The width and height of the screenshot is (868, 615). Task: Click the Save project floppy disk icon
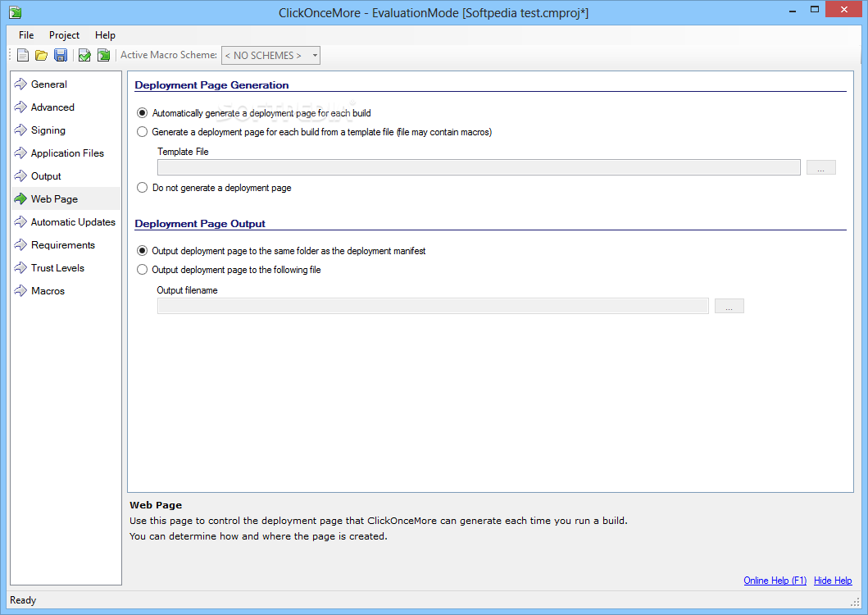(x=61, y=55)
